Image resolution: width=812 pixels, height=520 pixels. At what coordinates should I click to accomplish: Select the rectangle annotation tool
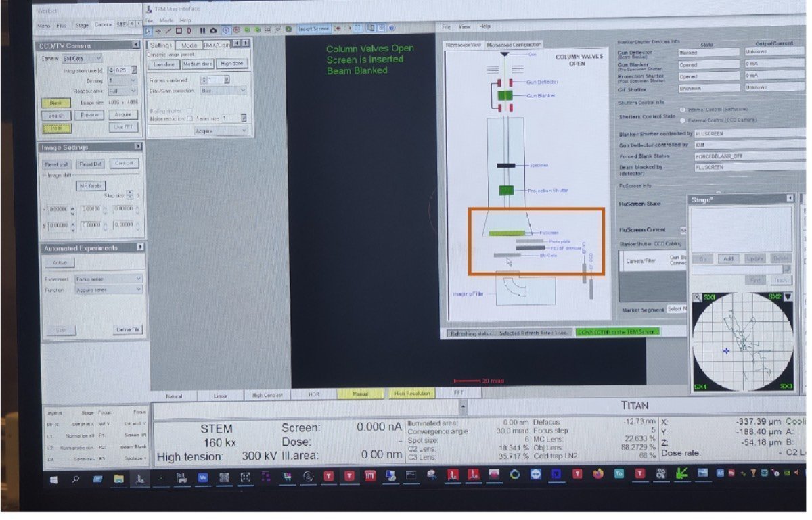[178, 30]
